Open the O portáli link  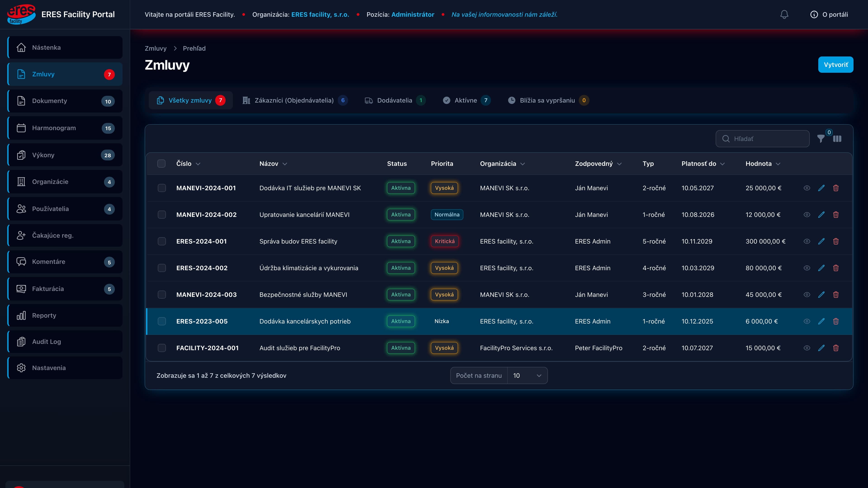click(x=829, y=14)
